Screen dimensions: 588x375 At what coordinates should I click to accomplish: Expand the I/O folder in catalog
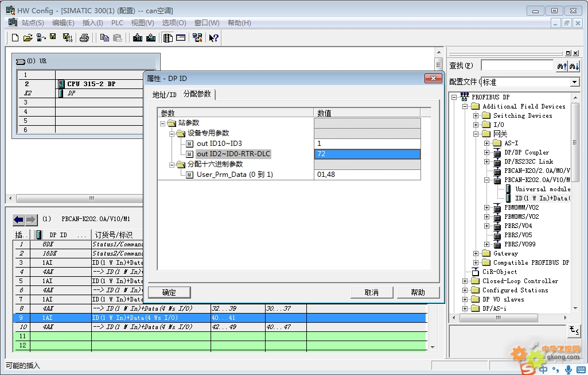(476, 125)
